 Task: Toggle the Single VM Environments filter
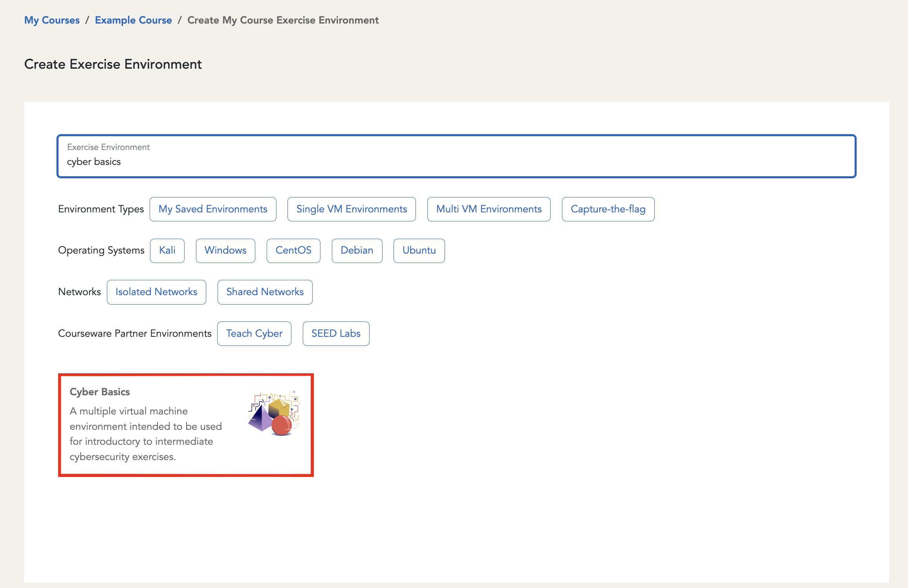tap(351, 209)
